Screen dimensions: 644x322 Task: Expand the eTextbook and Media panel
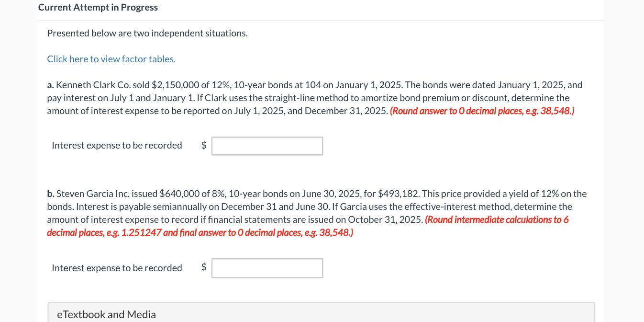pos(106,314)
